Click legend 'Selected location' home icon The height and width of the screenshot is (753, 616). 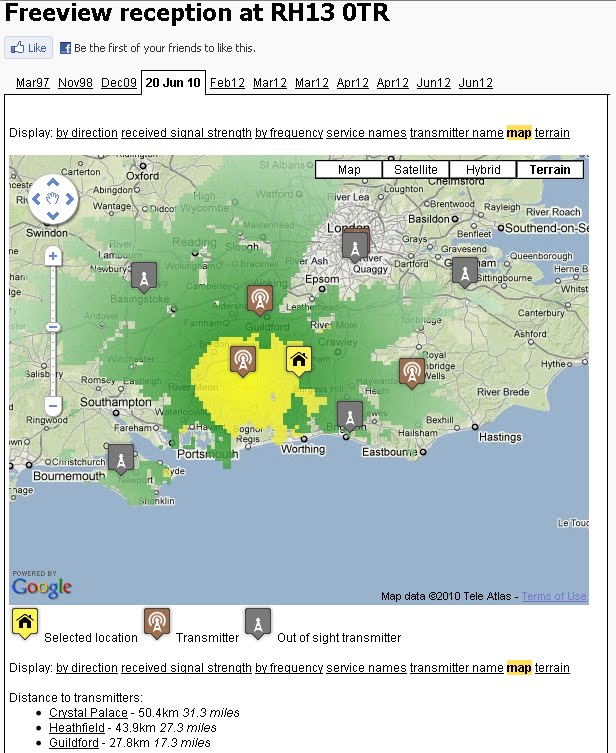(x=24, y=624)
